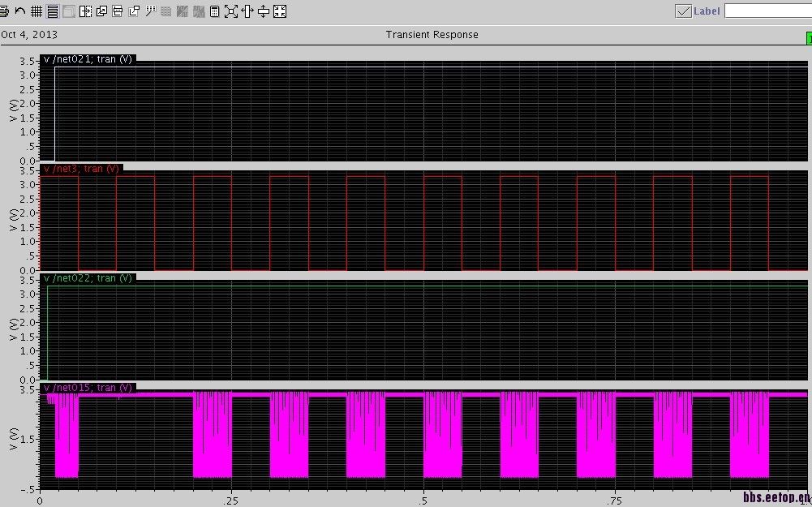
Task: Click the horizontal X-zoom icon
Action: pyautogui.click(x=247, y=11)
